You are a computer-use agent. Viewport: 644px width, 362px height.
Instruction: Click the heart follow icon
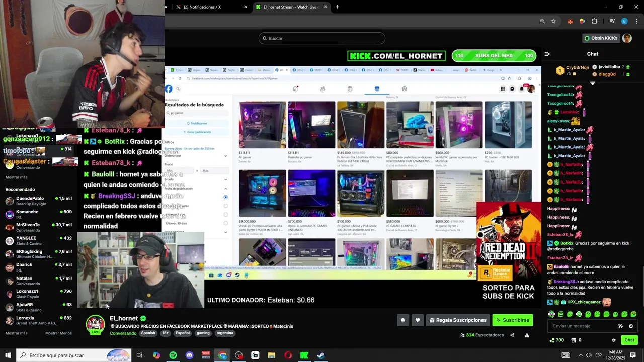[x=418, y=320]
